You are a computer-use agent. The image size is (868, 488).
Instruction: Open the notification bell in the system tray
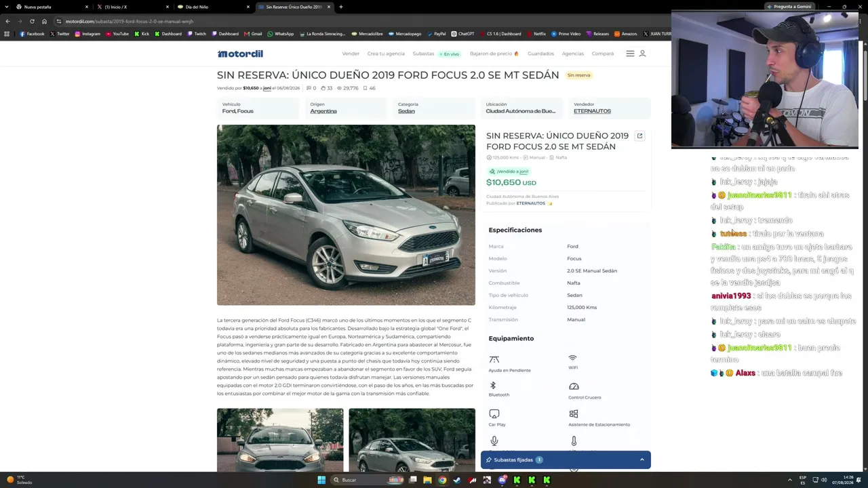(x=859, y=480)
